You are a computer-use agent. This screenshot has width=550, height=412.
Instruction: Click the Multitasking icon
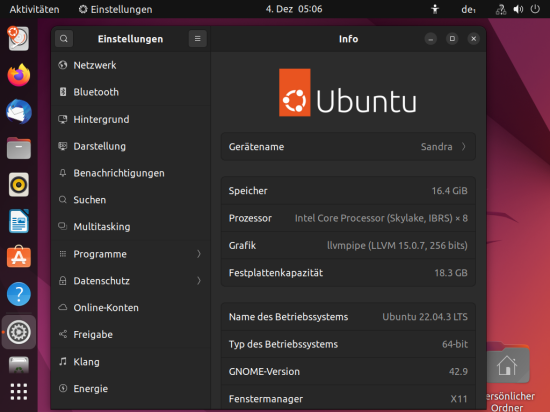63,227
